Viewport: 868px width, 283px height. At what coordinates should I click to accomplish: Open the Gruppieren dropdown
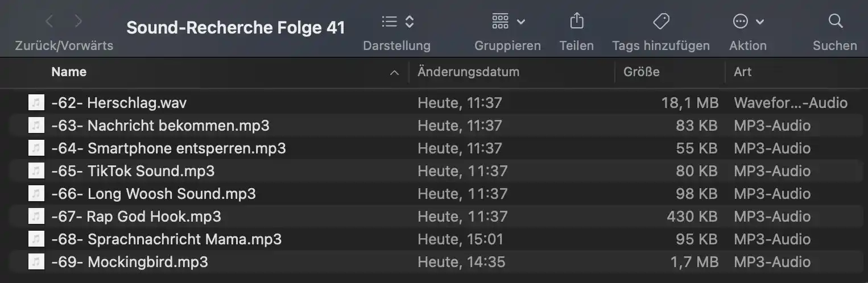click(509, 22)
